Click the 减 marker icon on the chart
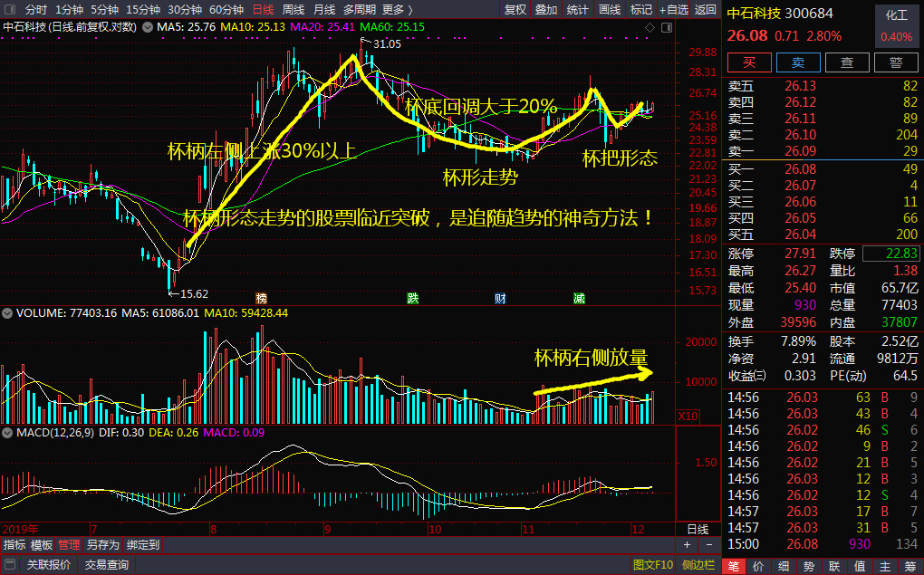 coord(579,298)
